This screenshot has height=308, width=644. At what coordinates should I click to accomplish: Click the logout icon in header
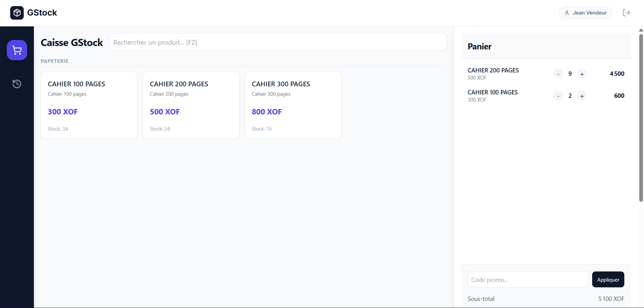[x=626, y=13]
